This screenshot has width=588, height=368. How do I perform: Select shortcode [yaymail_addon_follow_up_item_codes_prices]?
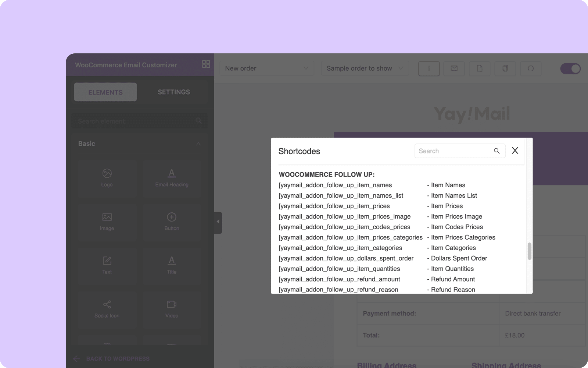pos(344,227)
